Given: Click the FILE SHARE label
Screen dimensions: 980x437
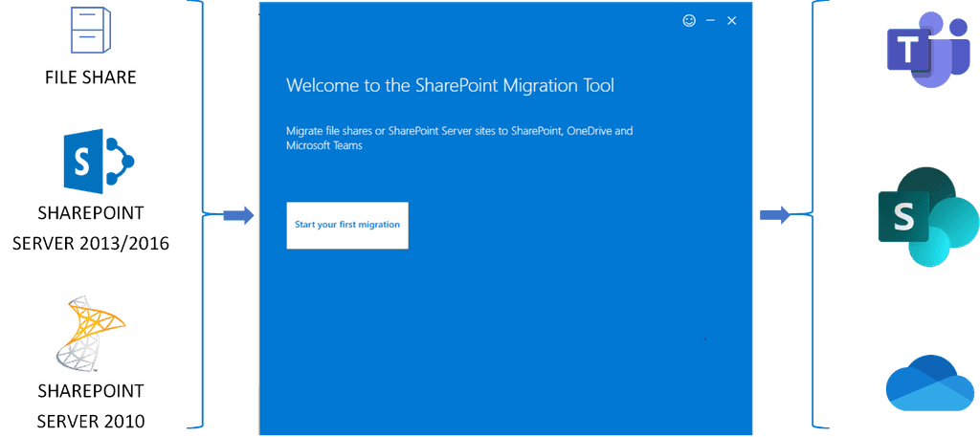Looking at the screenshot, I should 91,77.
